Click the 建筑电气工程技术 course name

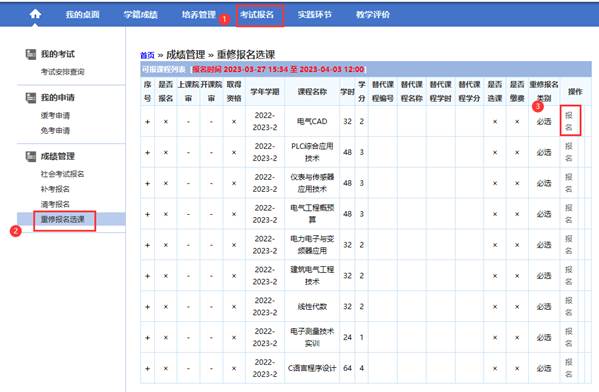click(x=312, y=275)
